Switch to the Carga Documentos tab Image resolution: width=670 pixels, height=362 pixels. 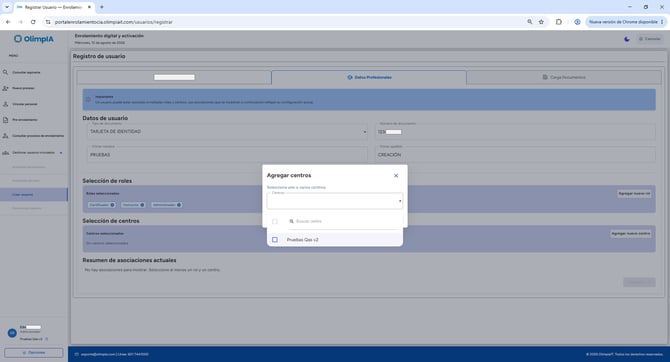564,77
